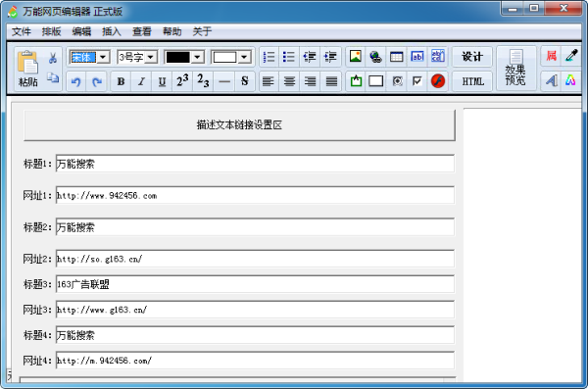
Task: Toggle underline formatting (U)
Action: click(162, 81)
